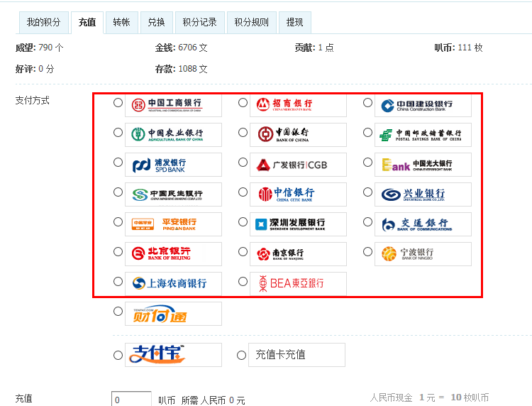Select the 广发银行 CGB radio button
The height and width of the screenshot is (406, 532).
click(243, 163)
